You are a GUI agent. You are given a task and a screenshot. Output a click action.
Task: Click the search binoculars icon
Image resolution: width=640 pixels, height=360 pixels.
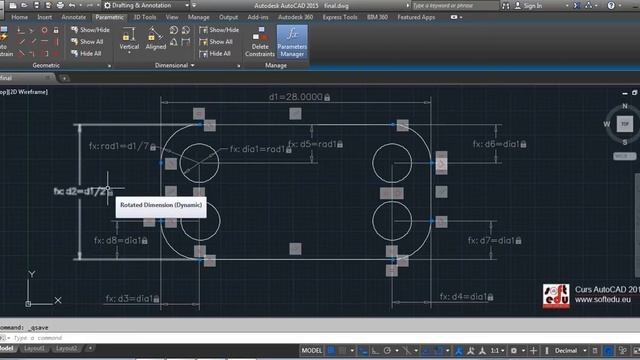505,5
